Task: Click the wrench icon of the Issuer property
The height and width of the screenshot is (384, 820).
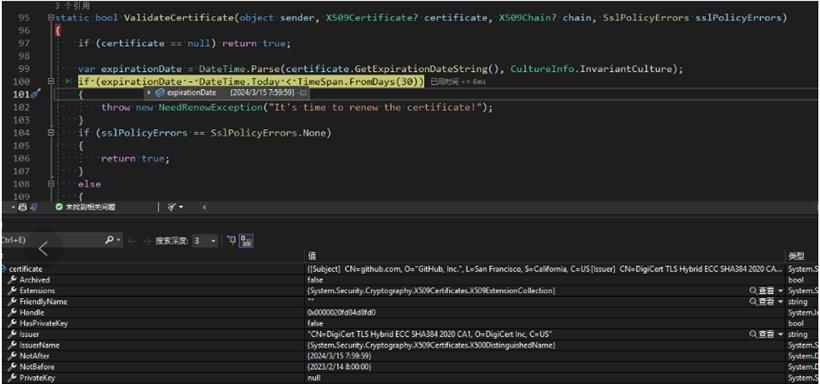Action: (x=13, y=334)
